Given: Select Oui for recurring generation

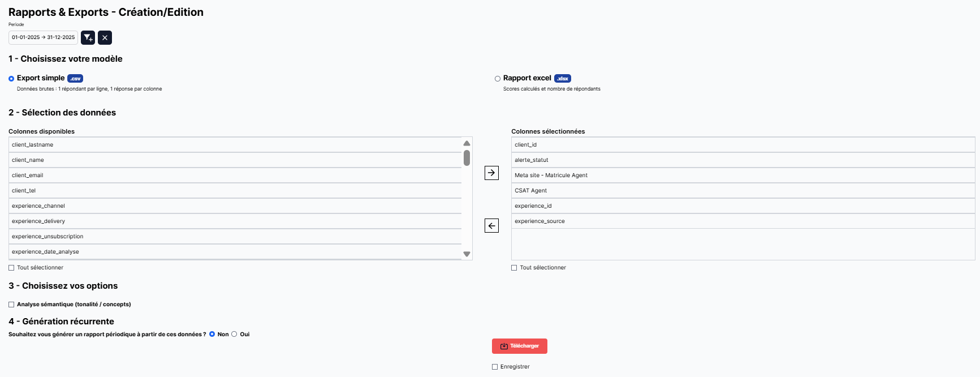Looking at the screenshot, I should pyautogui.click(x=234, y=334).
